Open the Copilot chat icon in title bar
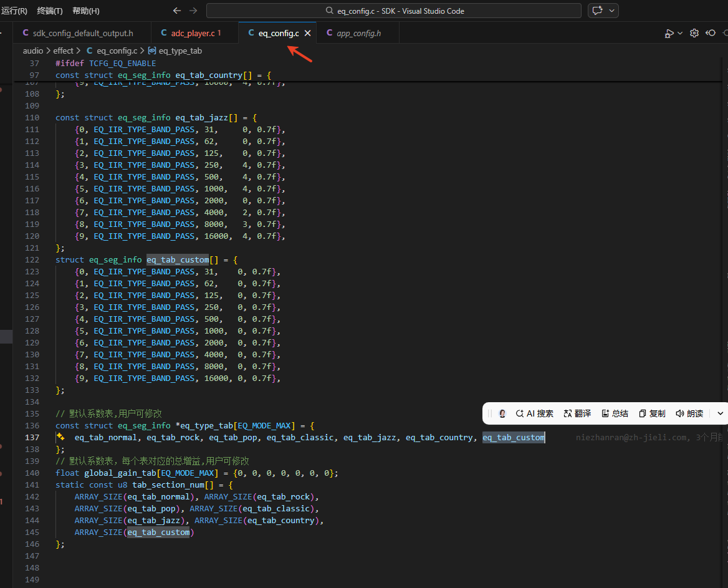This screenshot has width=728, height=588. pos(597,11)
